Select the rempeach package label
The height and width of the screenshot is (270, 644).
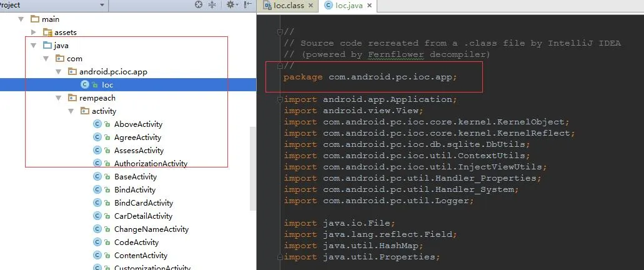coord(97,98)
